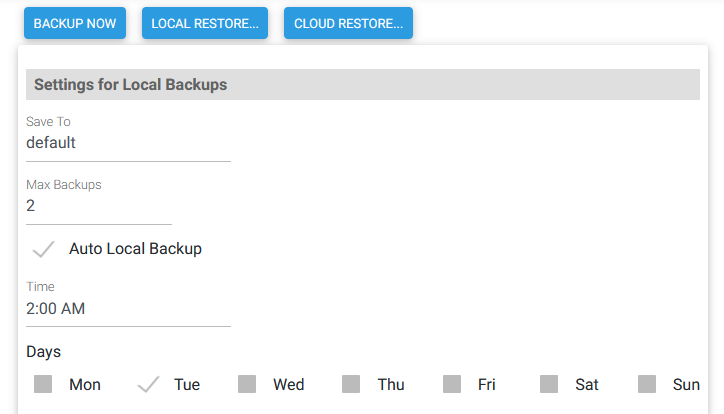The width and height of the screenshot is (724, 414).
Task: Click the Settings for Local Backups header
Action: (x=130, y=85)
